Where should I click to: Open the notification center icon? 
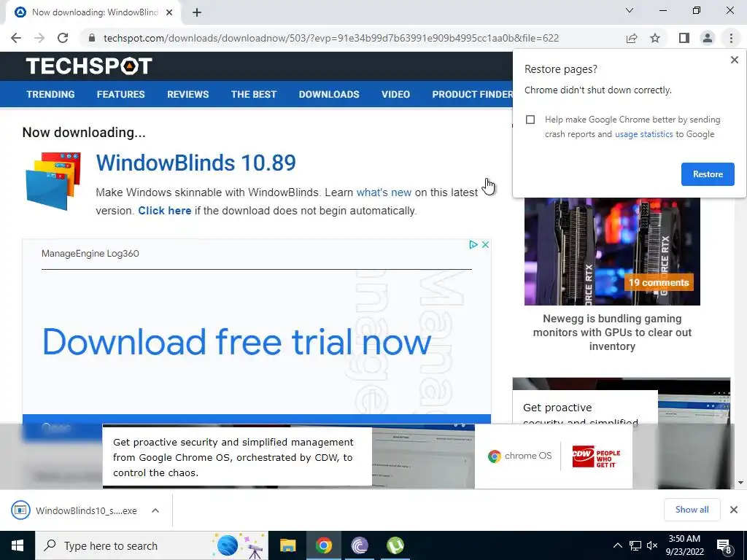[724, 546]
